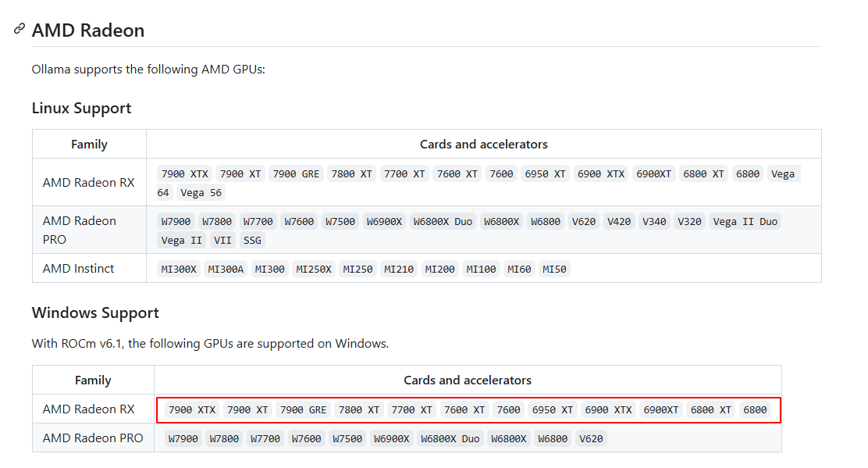Click the 6900XT tag in the Linux table

pos(654,174)
